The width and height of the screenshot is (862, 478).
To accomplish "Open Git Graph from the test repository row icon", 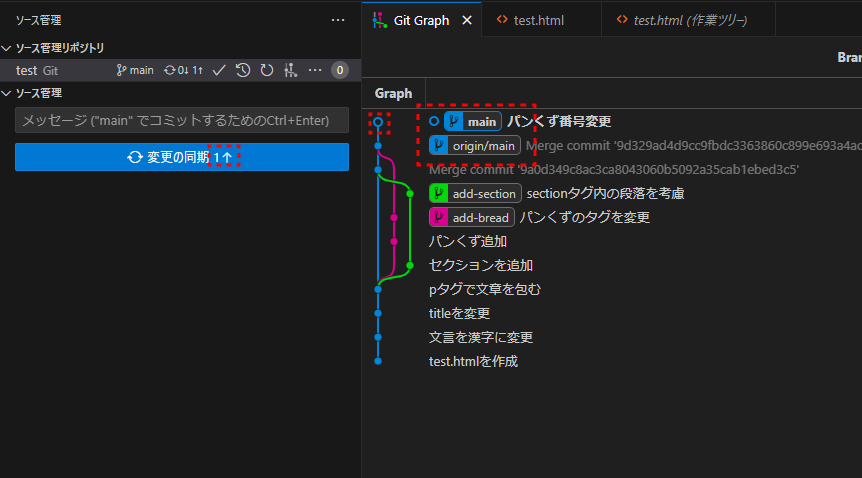I will pyautogui.click(x=290, y=70).
